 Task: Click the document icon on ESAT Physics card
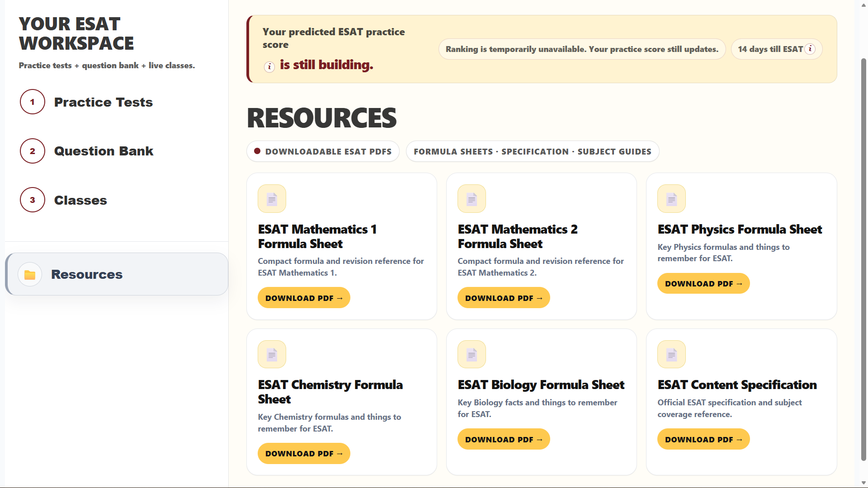tap(671, 198)
